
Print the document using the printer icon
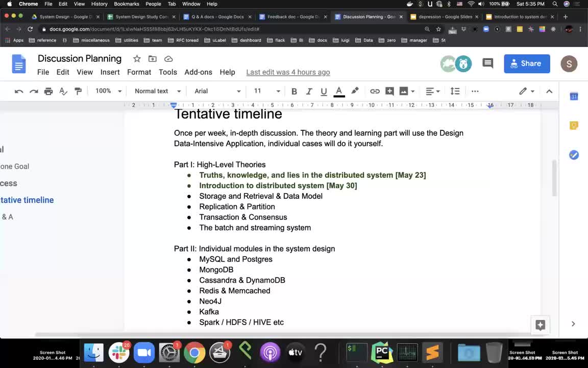point(48,91)
